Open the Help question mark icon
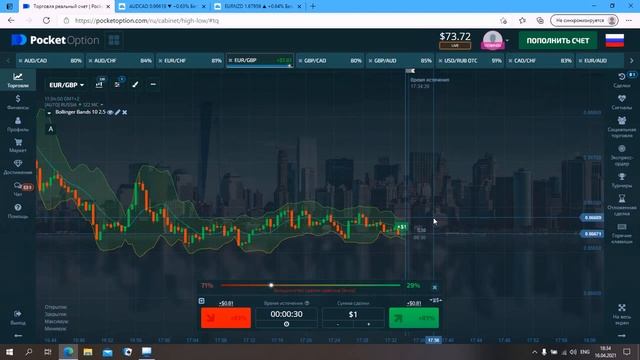 (x=18, y=211)
